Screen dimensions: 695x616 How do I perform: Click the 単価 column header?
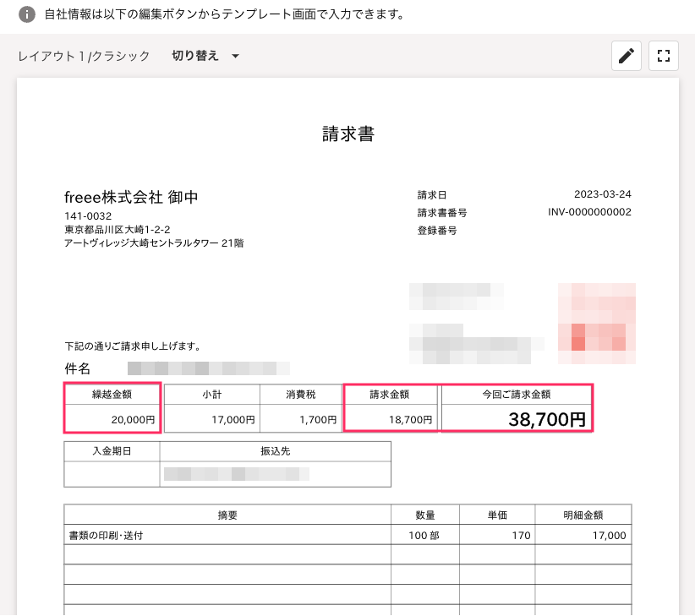click(x=497, y=515)
